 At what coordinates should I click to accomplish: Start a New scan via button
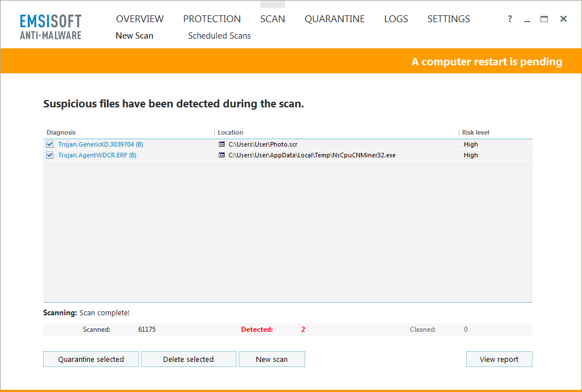(272, 359)
